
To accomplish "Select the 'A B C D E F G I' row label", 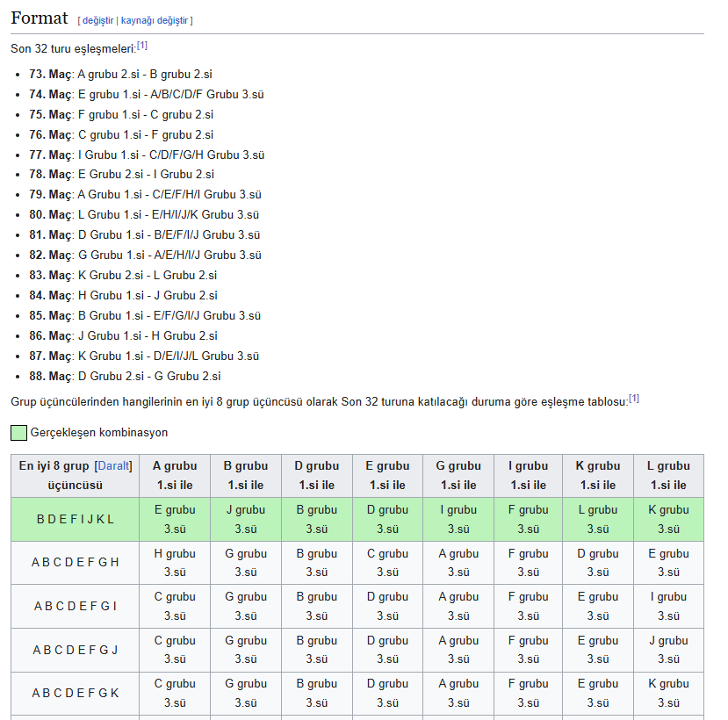I will coord(76,606).
